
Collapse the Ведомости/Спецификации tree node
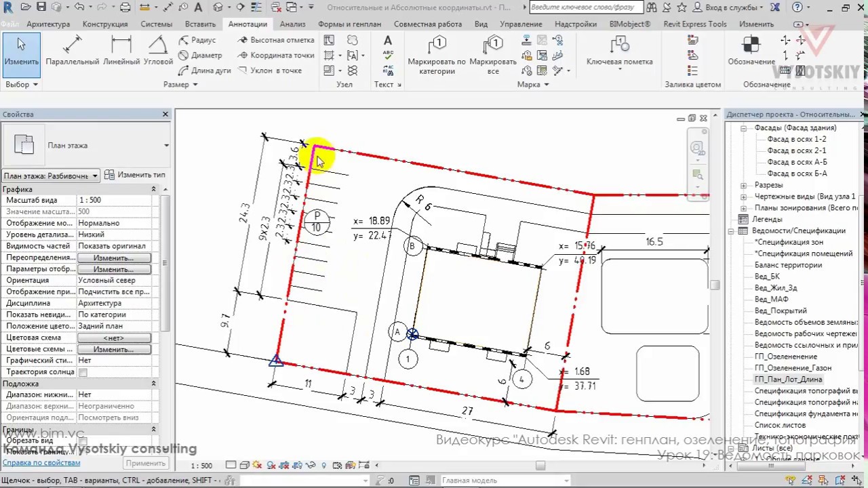(732, 230)
